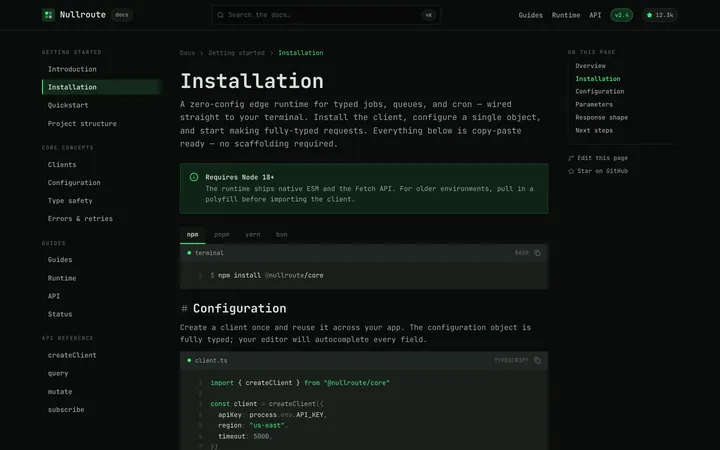Copy the client.ts code block
This screenshot has width=720, height=450.
[537, 360]
